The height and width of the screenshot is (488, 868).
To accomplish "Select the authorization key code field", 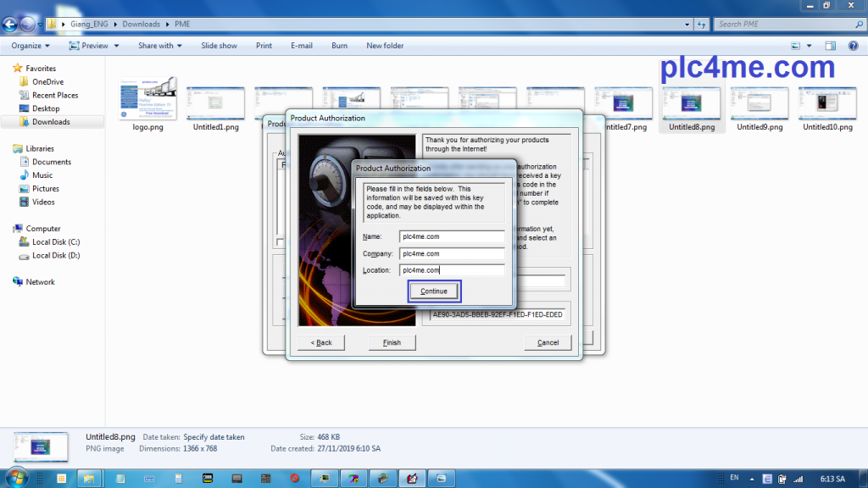I will coord(497,314).
